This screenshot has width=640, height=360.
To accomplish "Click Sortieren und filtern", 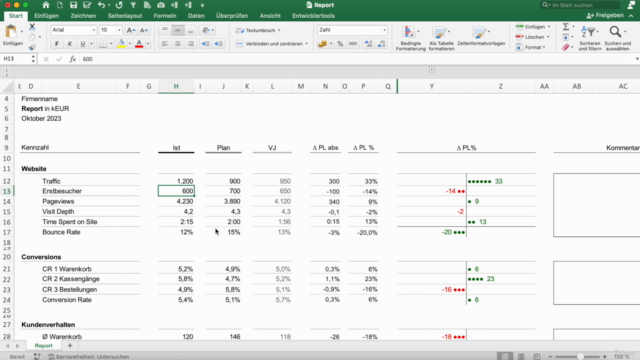I will pyautogui.click(x=589, y=38).
